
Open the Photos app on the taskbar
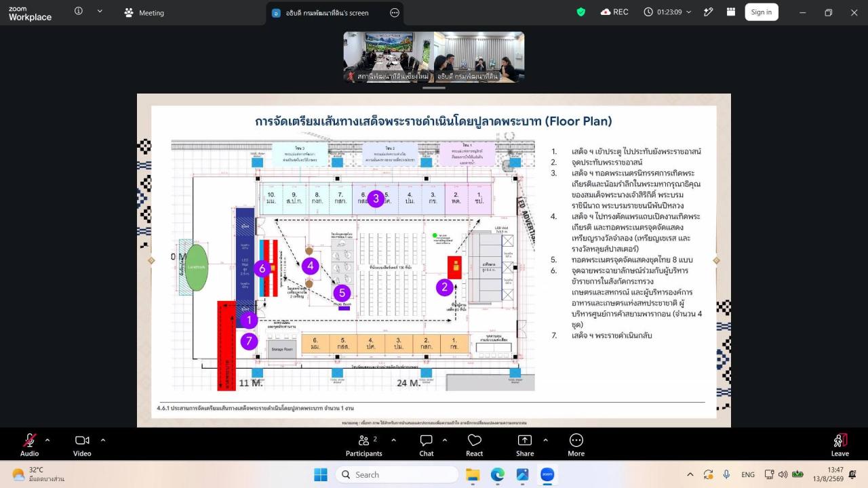pyautogui.click(x=522, y=474)
